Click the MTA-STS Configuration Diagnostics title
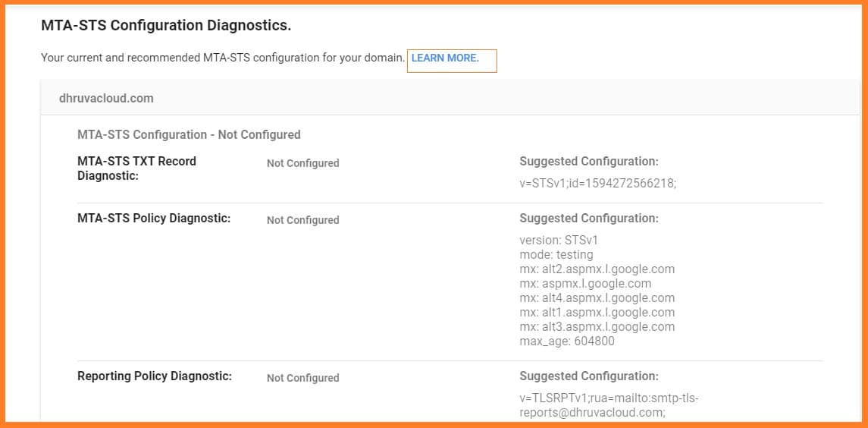Image resolution: width=868 pixels, height=428 pixels. [x=166, y=25]
